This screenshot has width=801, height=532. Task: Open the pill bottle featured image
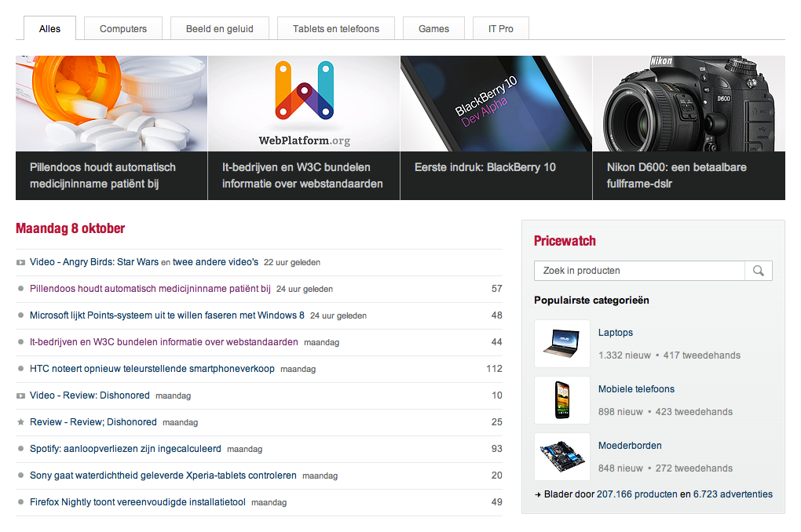point(112,104)
